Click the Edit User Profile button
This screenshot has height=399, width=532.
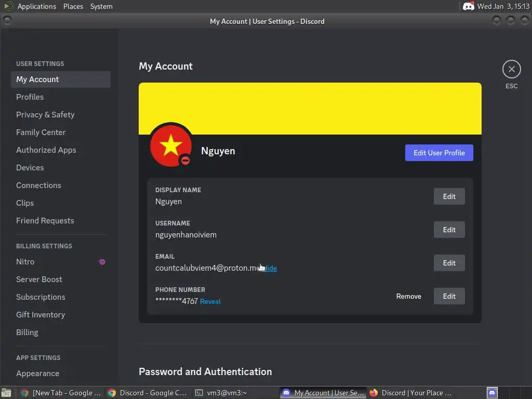(439, 153)
